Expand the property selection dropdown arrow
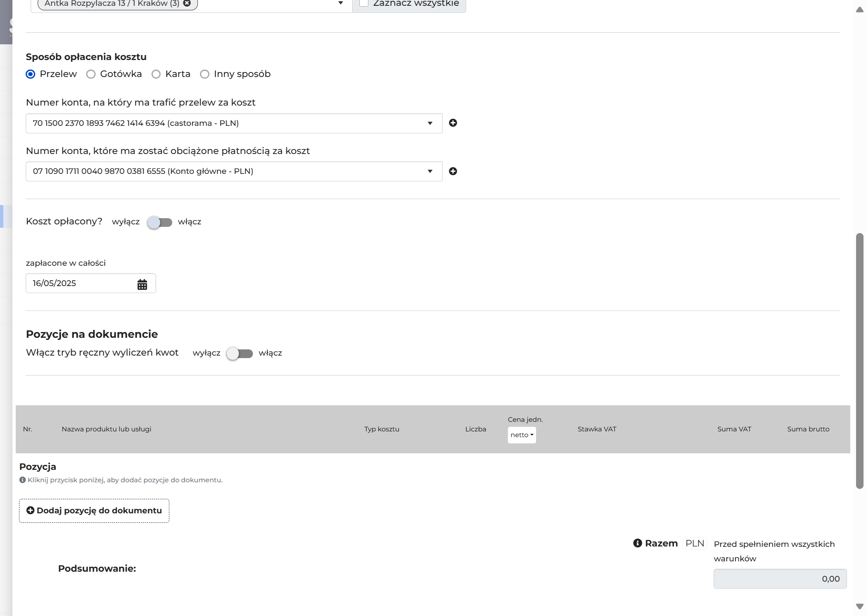 (341, 3)
